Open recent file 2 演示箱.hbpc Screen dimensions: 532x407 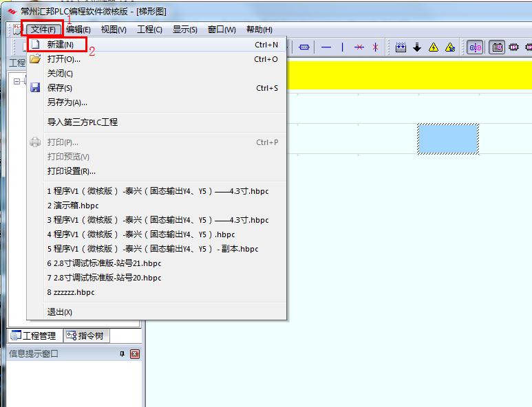[x=157, y=206]
